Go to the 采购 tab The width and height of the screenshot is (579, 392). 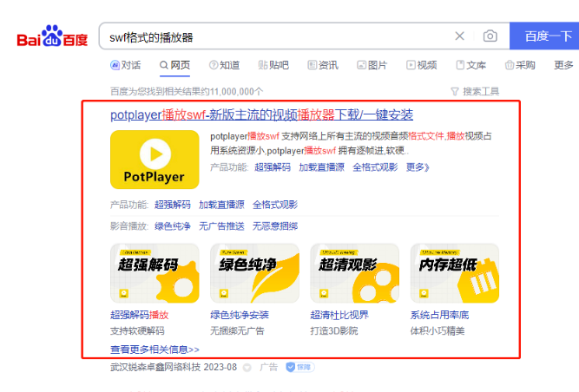[520, 65]
